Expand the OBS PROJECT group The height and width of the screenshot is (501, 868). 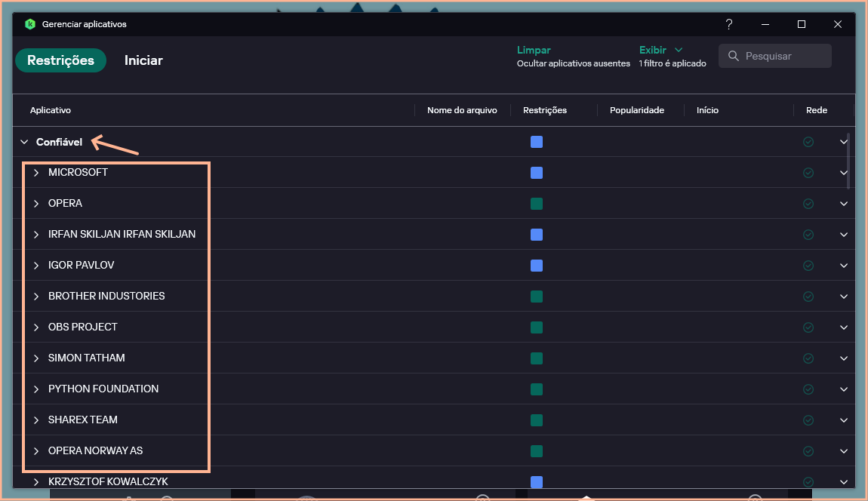point(36,327)
